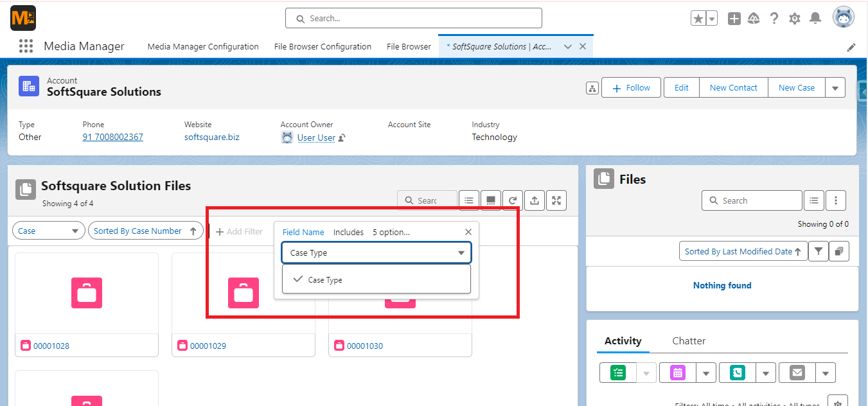The width and height of the screenshot is (868, 406).
Task: Open the Global Actions plus icon
Action: pos(734,19)
